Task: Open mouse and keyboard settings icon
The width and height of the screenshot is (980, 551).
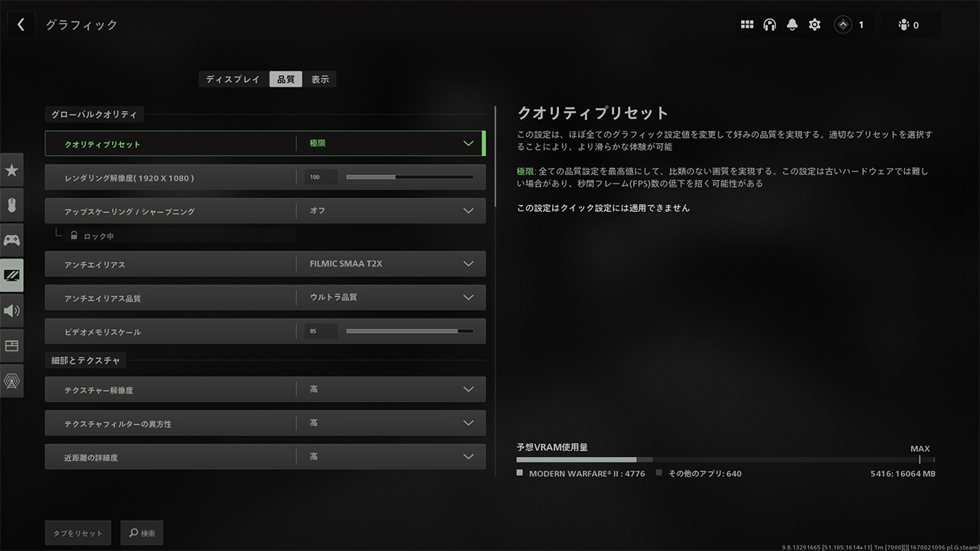Action: click(x=11, y=205)
